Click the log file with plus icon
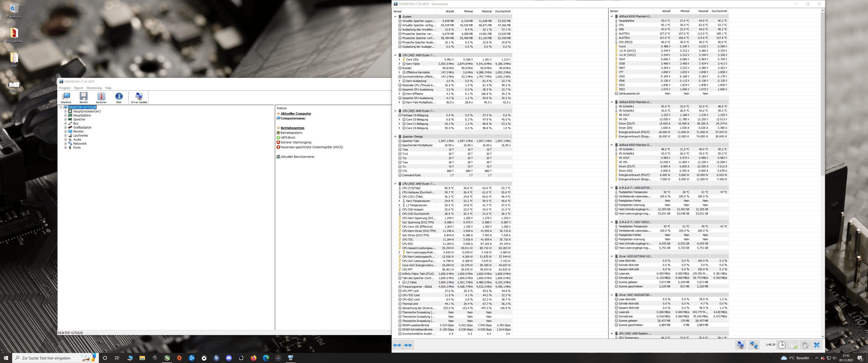This screenshot has height=363, width=868. pyautogui.click(x=793, y=345)
